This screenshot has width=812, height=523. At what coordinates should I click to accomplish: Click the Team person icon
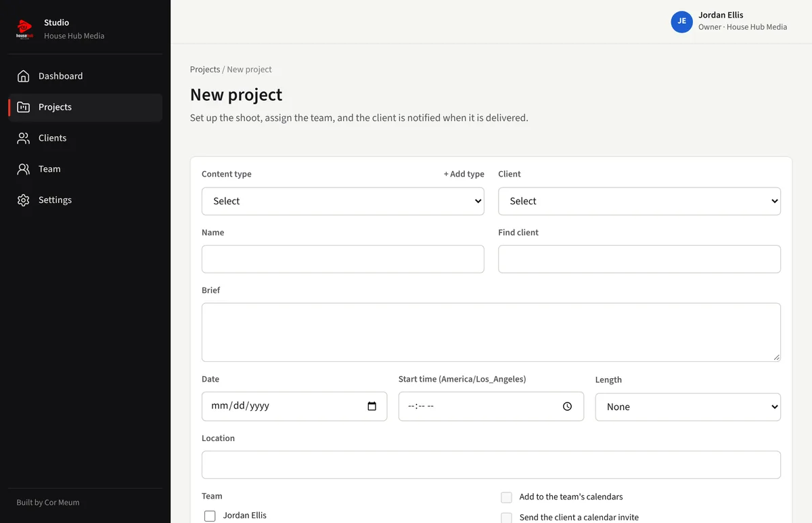tap(23, 169)
